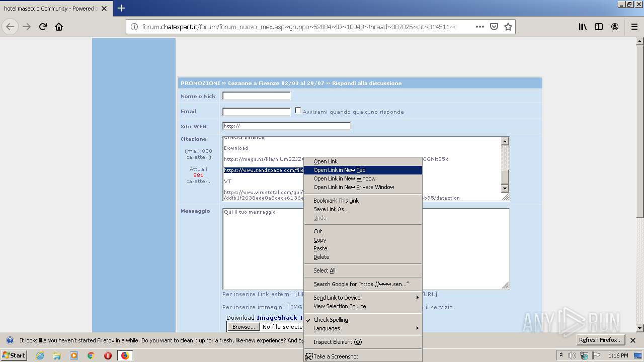
Task: Open the page actions three-dots menu
Action: tap(480, 27)
